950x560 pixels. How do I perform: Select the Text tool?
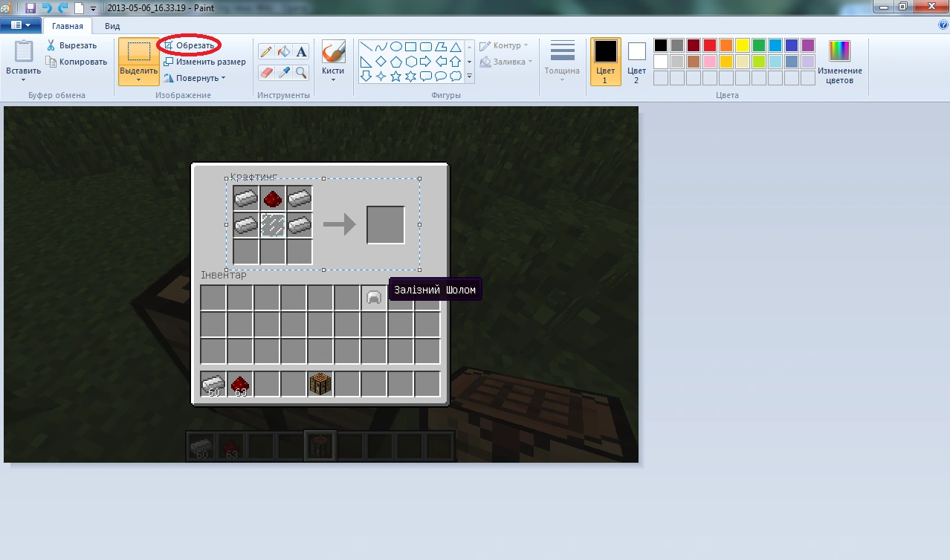tap(301, 51)
